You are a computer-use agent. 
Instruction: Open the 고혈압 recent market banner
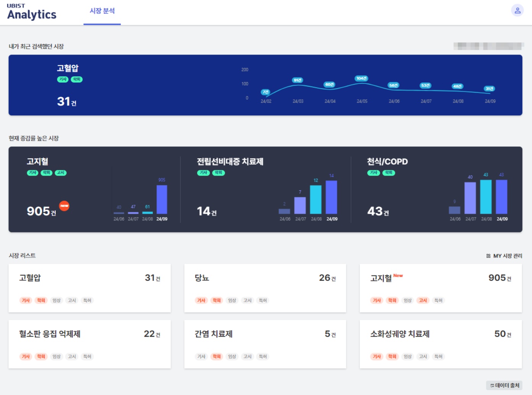(x=265, y=85)
